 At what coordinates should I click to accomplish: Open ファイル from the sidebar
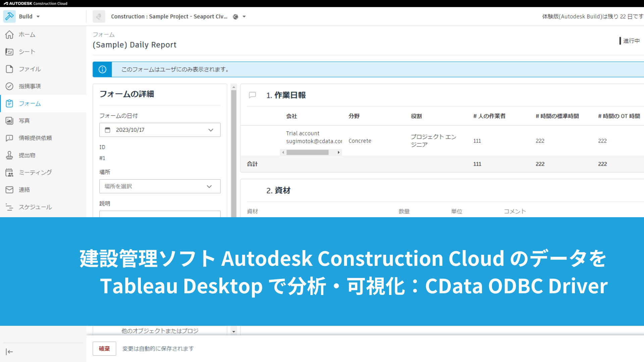point(30,69)
